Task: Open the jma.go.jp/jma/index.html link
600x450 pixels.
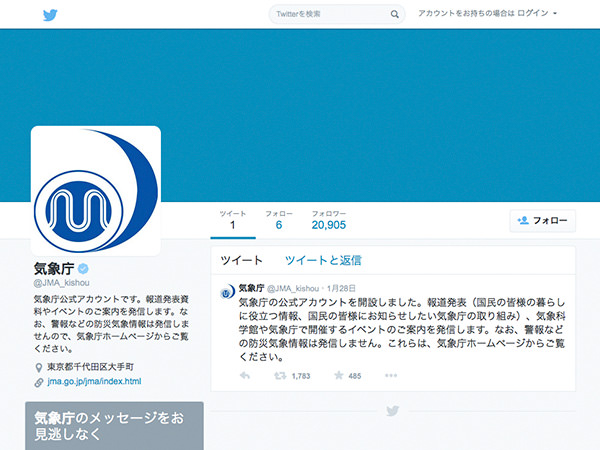Action: tap(94, 381)
